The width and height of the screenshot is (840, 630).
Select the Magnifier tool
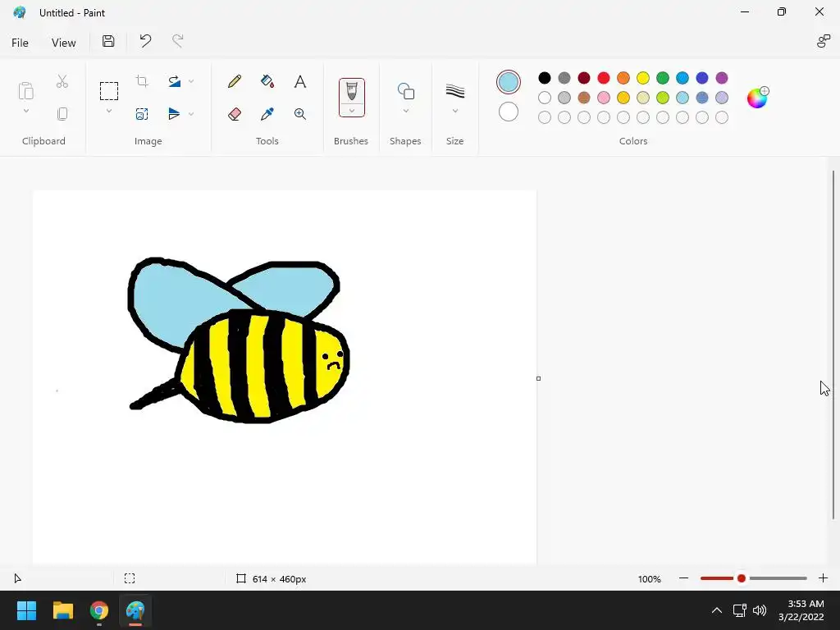(300, 113)
